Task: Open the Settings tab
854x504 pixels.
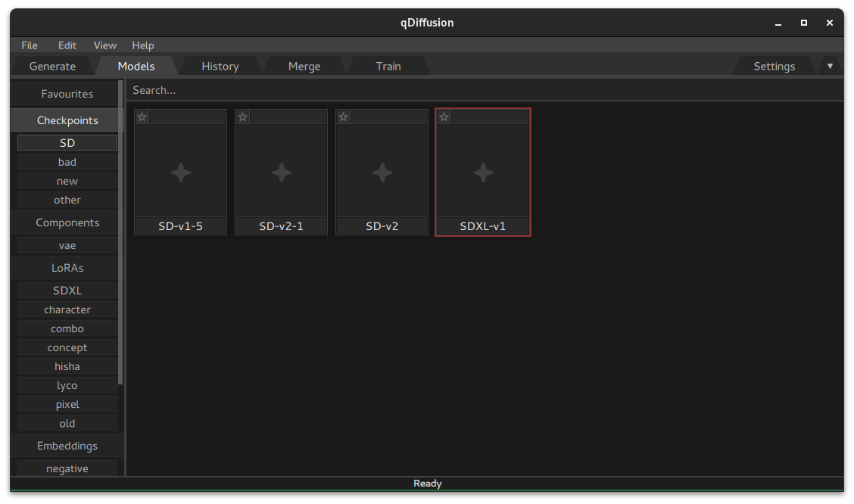Action: pyautogui.click(x=774, y=66)
